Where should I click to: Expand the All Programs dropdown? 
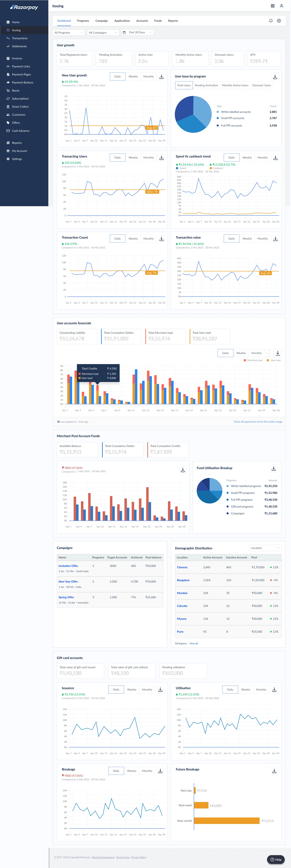point(69,33)
